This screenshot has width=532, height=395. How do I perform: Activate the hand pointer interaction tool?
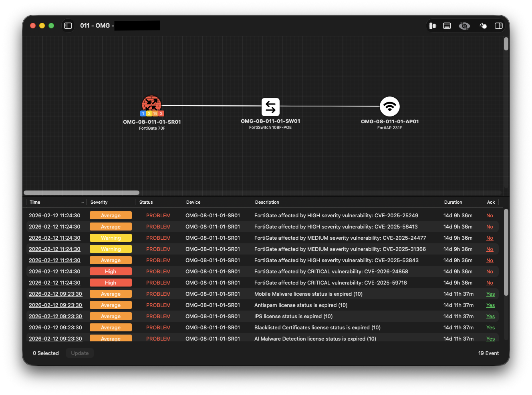[483, 26]
